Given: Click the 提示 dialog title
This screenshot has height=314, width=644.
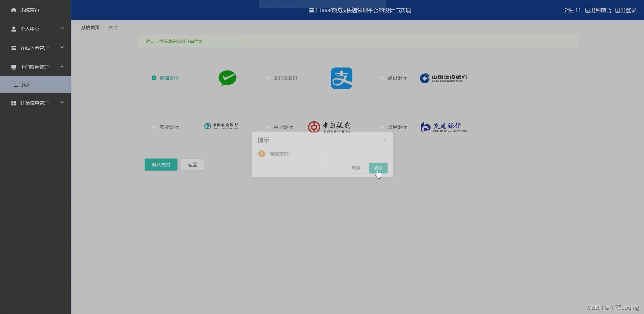Looking at the screenshot, I should 263,140.
